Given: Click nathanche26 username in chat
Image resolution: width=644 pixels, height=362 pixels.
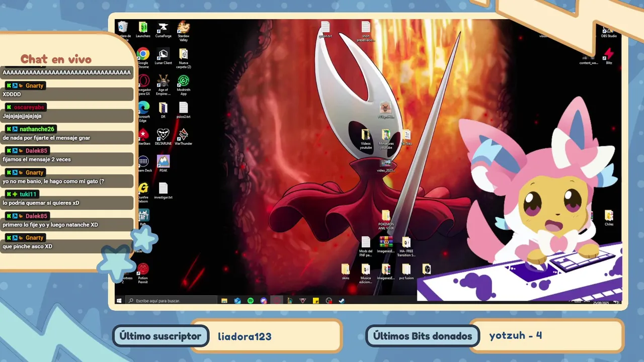Looking at the screenshot, I should pos(37,129).
